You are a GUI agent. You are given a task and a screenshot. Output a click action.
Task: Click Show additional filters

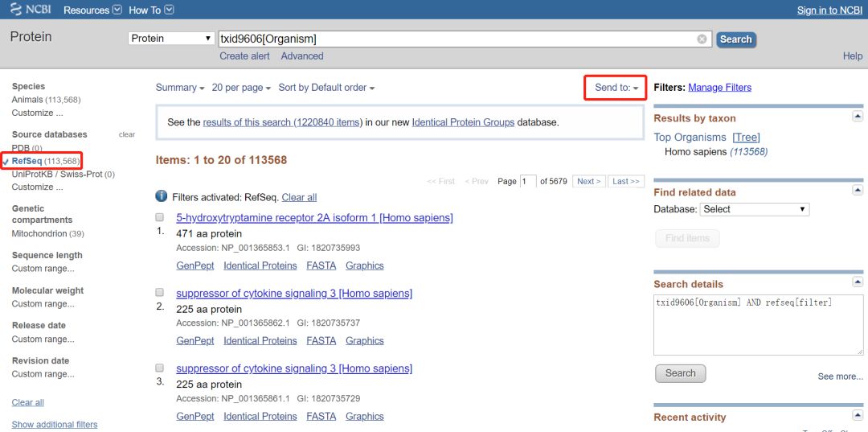[55, 425]
